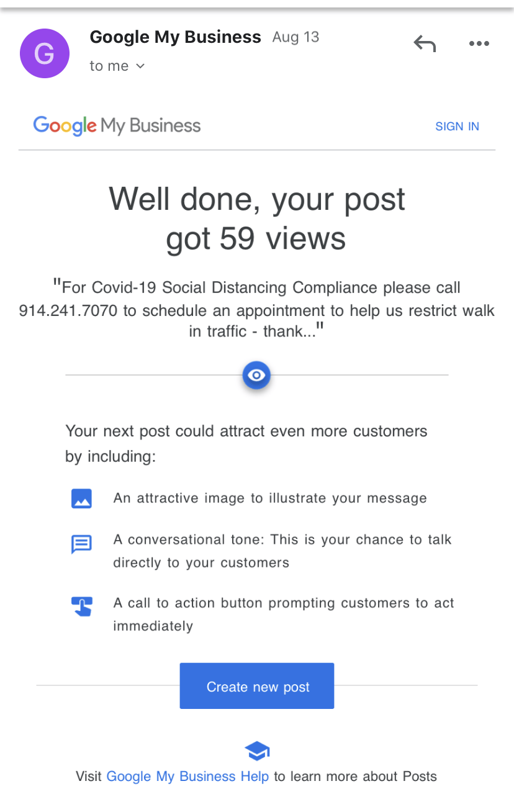The image size is (514, 812).
Task: Click the purple G sender avatar
Action: tap(45, 53)
